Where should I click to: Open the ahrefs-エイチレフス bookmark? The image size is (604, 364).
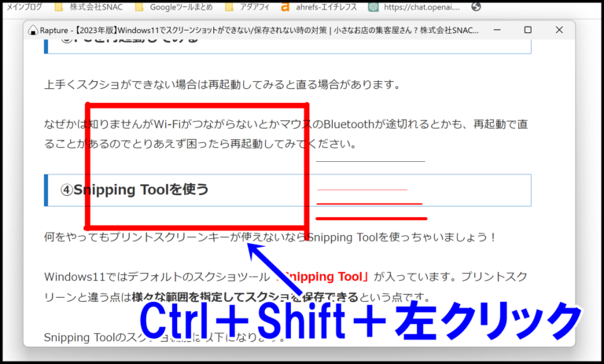[x=319, y=7]
